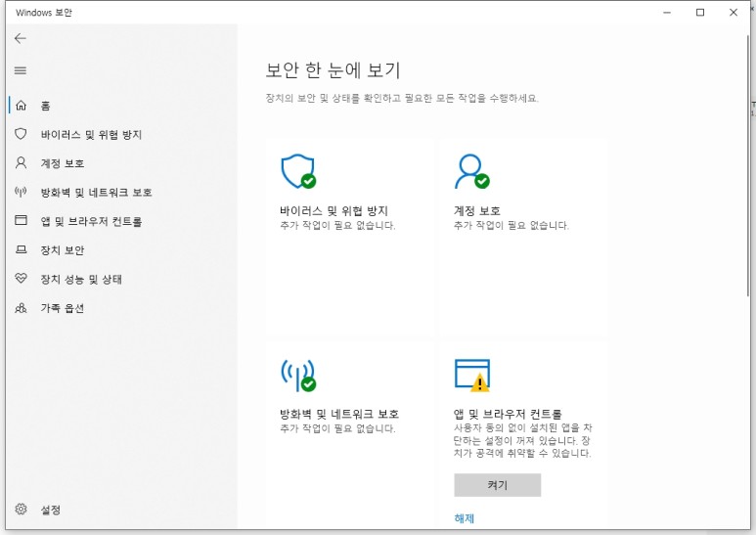
Task: Click the 추가 작업이 필요 없습니다 text under 계정 보호
Action: (511, 225)
